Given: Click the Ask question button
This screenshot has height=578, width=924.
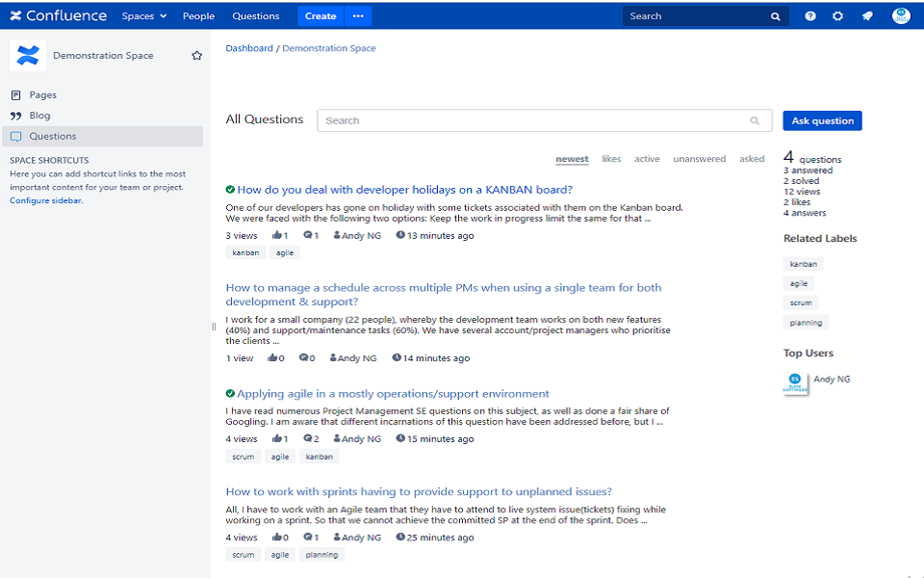Looking at the screenshot, I should pos(821,119).
